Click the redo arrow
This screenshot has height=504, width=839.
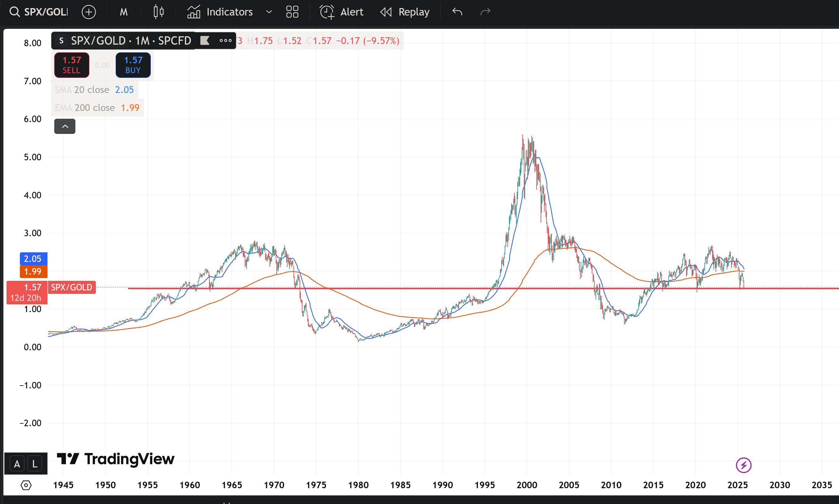pyautogui.click(x=485, y=12)
